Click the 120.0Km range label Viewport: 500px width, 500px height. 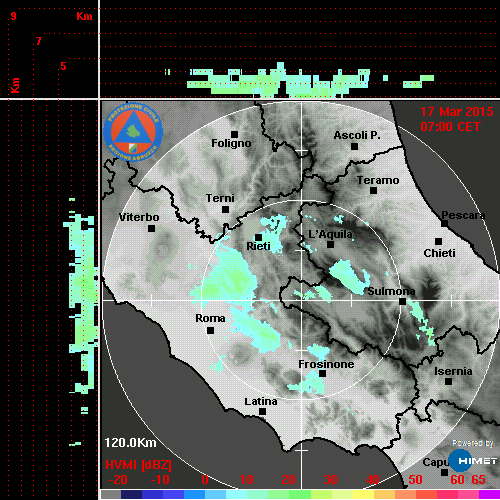point(130,443)
